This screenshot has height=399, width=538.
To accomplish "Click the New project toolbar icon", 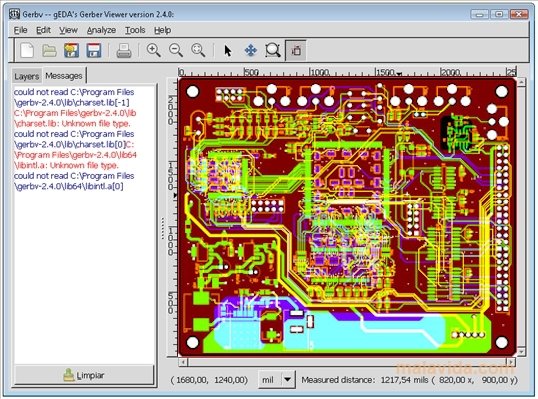I will 27,51.
